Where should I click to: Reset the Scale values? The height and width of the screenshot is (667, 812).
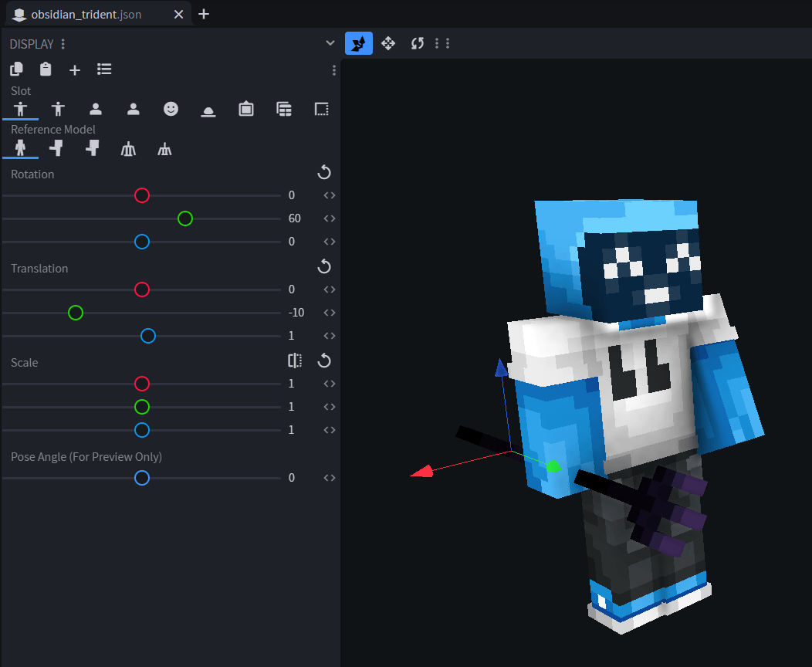tap(324, 361)
